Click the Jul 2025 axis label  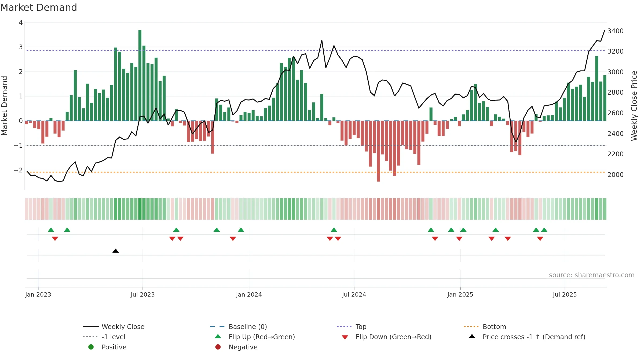[x=565, y=294]
